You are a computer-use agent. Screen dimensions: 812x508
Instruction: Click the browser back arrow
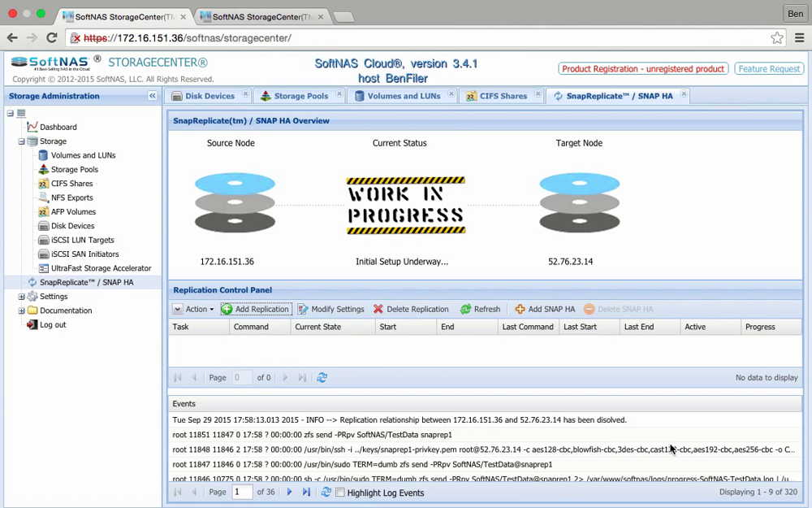12,38
